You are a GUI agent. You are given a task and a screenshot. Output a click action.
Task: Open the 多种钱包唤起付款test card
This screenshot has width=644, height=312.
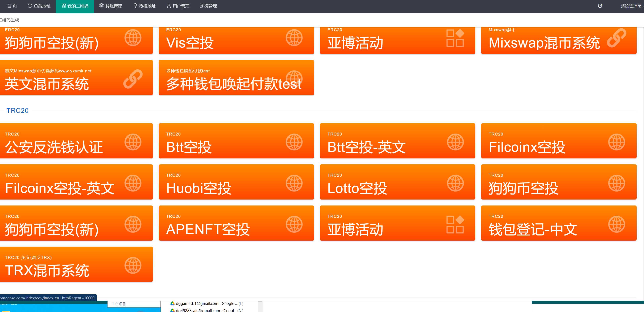(x=236, y=78)
